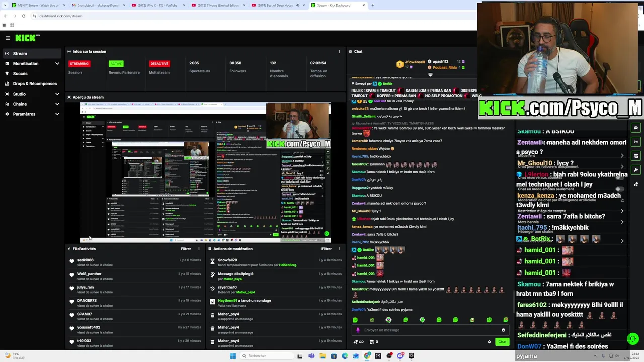The image size is (644, 362).
Task: Click the 2085 Spectateurs count
Action: point(194,63)
